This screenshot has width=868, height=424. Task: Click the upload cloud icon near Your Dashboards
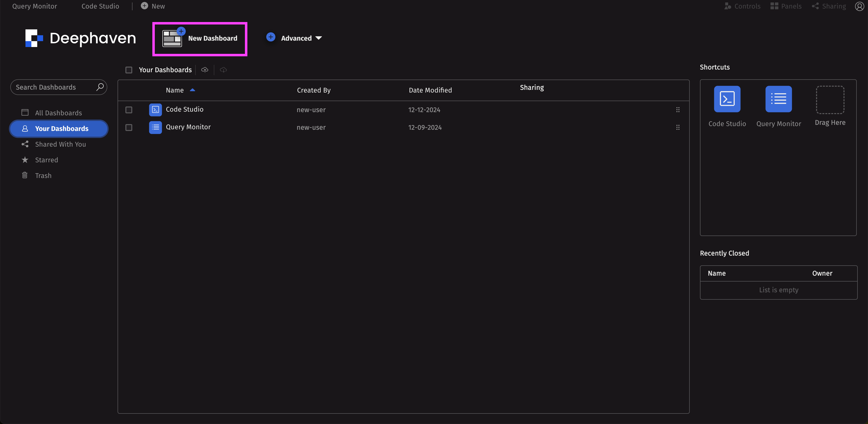[205, 70]
